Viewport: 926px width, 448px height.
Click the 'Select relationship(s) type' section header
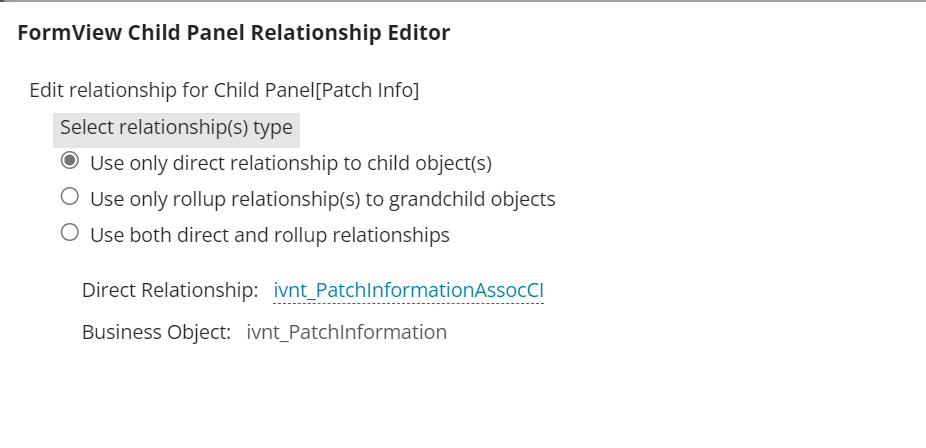176,128
